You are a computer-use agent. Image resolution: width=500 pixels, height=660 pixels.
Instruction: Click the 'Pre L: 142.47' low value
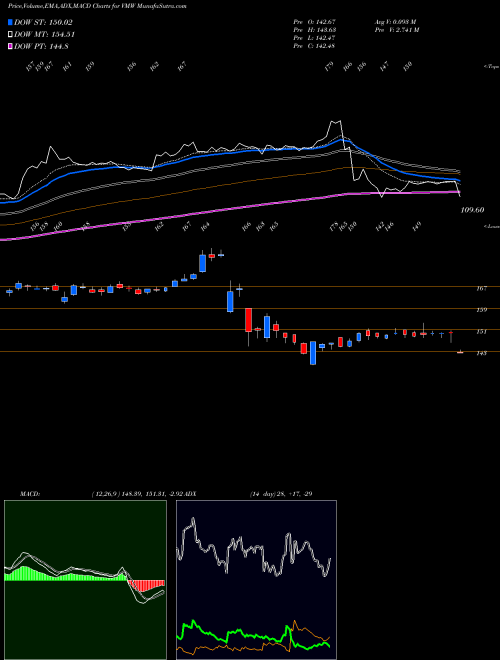coord(314,38)
